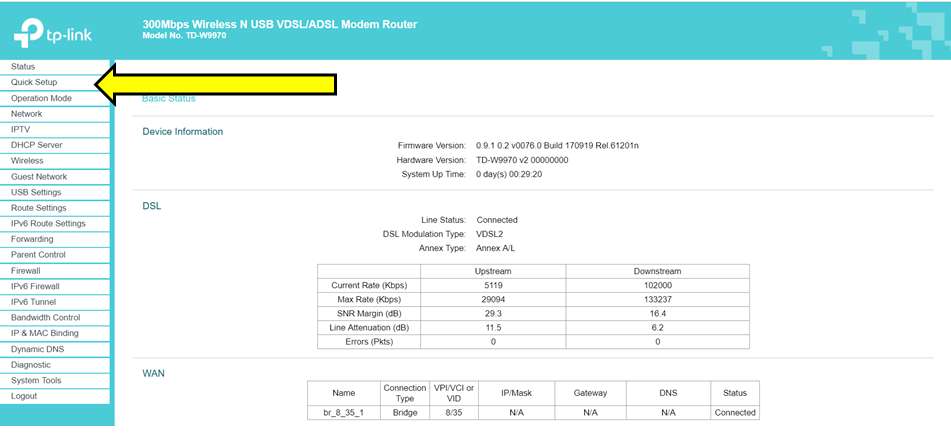951x433 pixels.
Task: Click the downstream line attenuation 6.2
Action: [657, 327]
